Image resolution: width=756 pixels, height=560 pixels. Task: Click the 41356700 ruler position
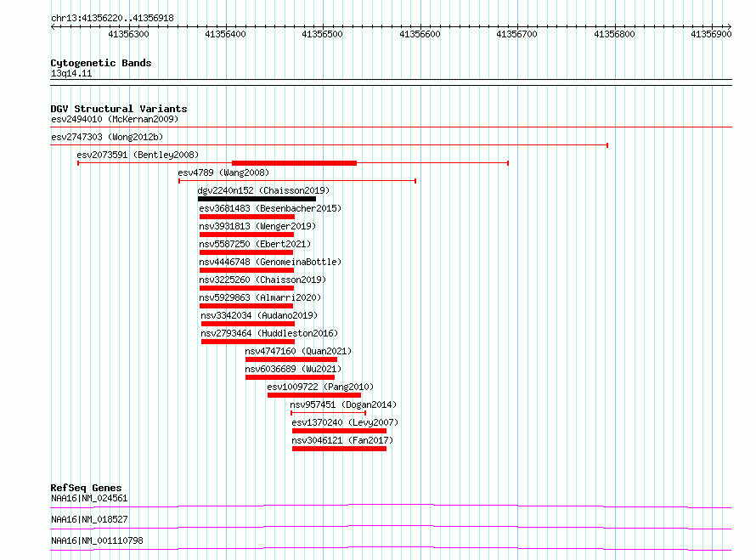click(x=516, y=34)
